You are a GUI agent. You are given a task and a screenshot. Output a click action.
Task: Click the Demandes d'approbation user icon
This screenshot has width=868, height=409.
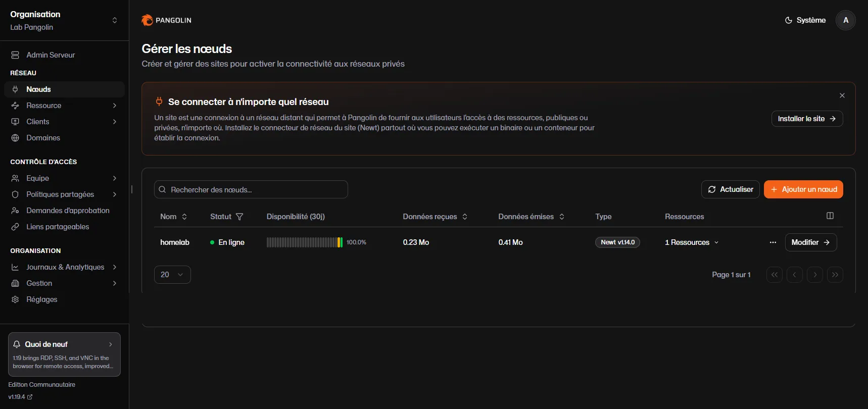(15, 211)
